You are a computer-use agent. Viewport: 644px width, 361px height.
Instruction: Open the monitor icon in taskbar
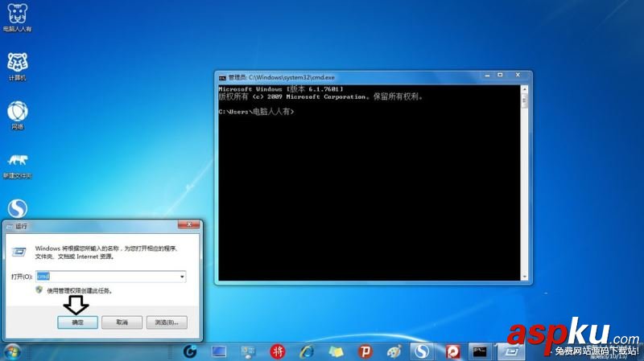click(x=219, y=351)
